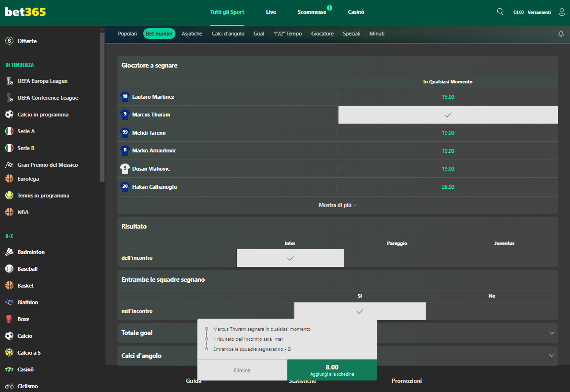
Task: Open the Casinò top tab
Action: 356,12
